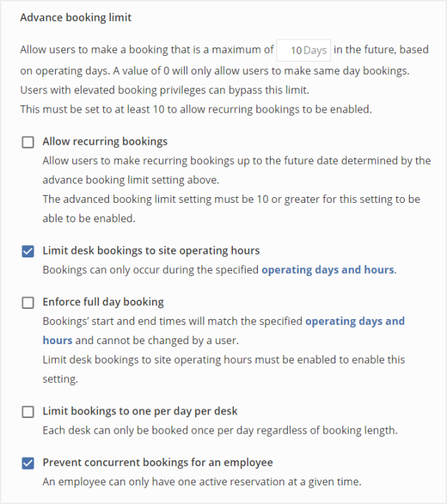Click the "Enforce full day booking" label text
This screenshot has height=504, width=447.
pyautogui.click(x=103, y=302)
